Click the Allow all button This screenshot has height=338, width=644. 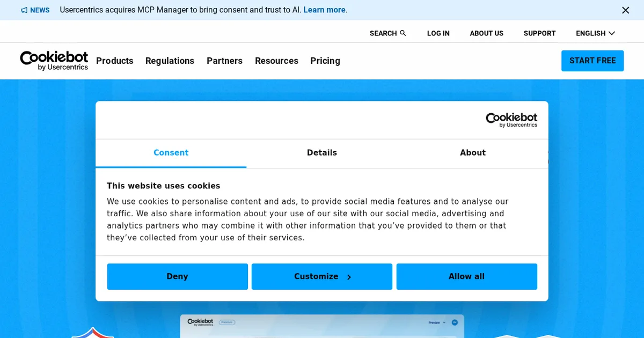coord(467,276)
